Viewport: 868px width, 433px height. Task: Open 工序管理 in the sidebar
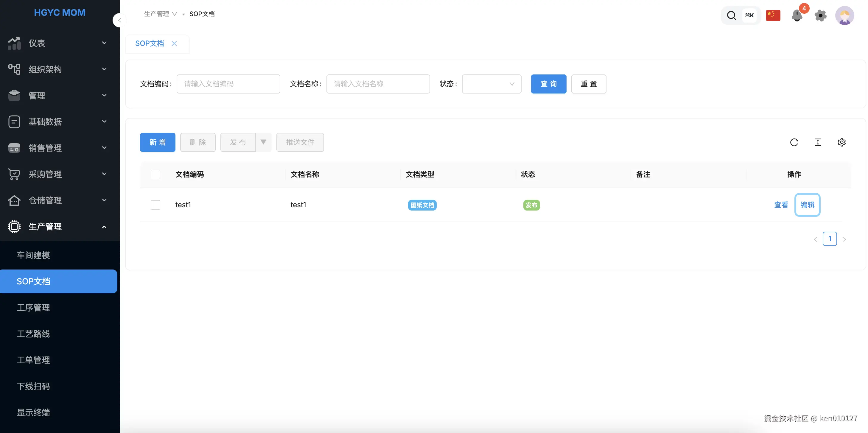(33, 308)
